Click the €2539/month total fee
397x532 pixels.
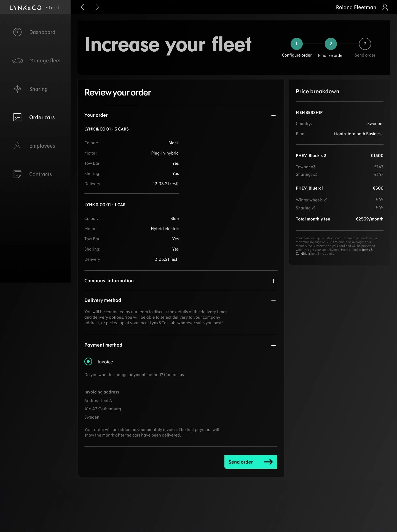[369, 219]
